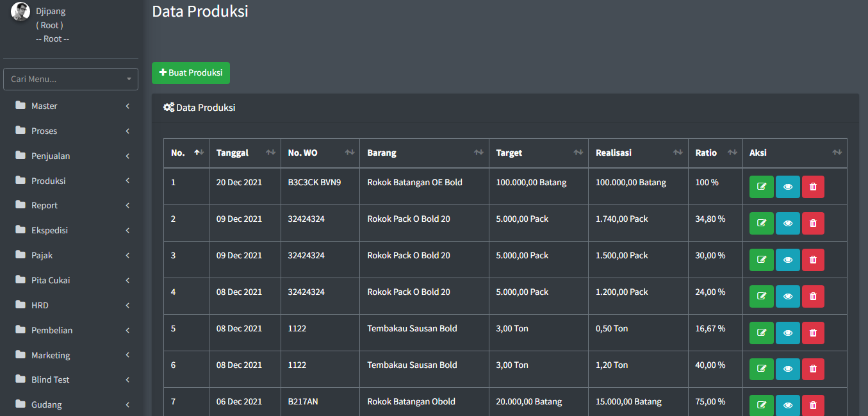This screenshot has width=868, height=416.
Task: Click the eye icon for row 4
Action: click(787, 296)
